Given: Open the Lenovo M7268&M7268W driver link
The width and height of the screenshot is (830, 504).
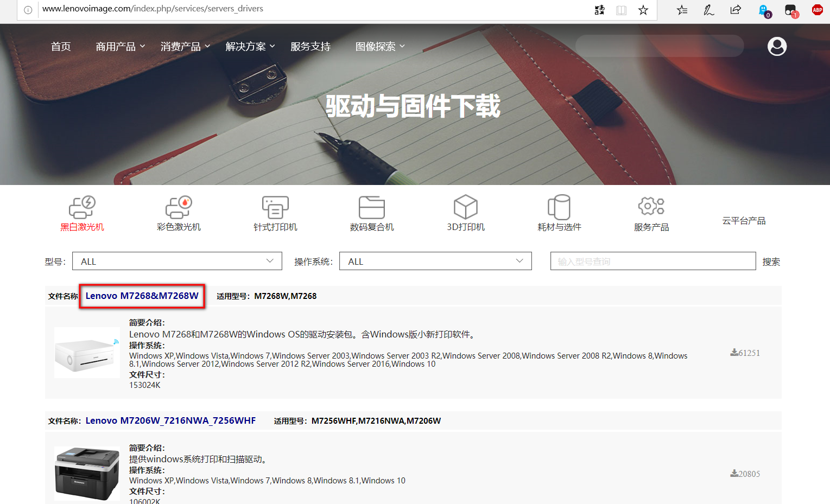Looking at the screenshot, I should click(142, 296).
